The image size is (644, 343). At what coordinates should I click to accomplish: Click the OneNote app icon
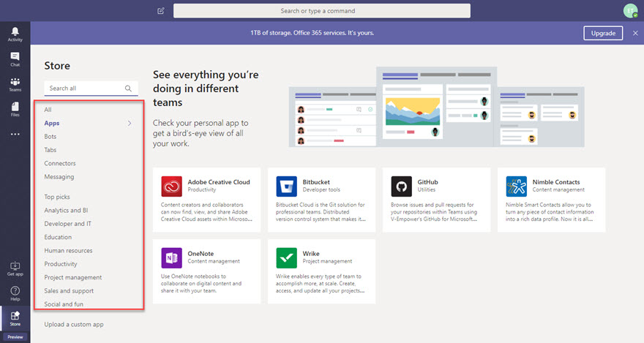(x=172, y=257)
